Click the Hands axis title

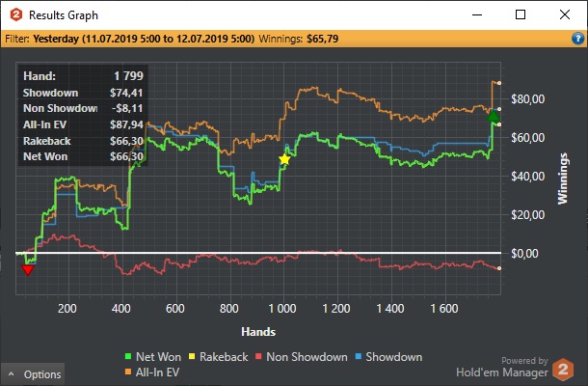pyautogui.click(x=258, y=332)
